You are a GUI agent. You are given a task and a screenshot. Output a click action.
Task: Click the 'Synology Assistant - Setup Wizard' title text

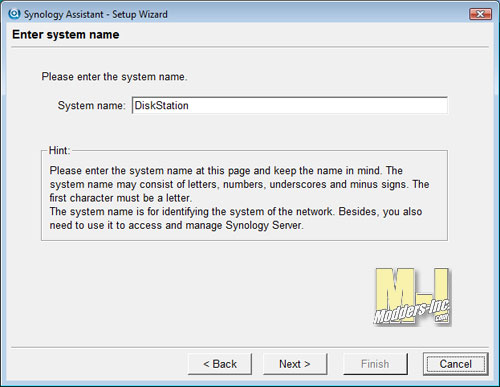coord(96,14)
